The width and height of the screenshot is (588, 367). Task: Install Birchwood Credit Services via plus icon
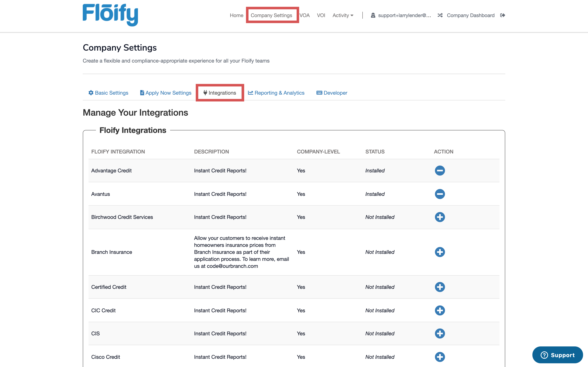(440, 217)
